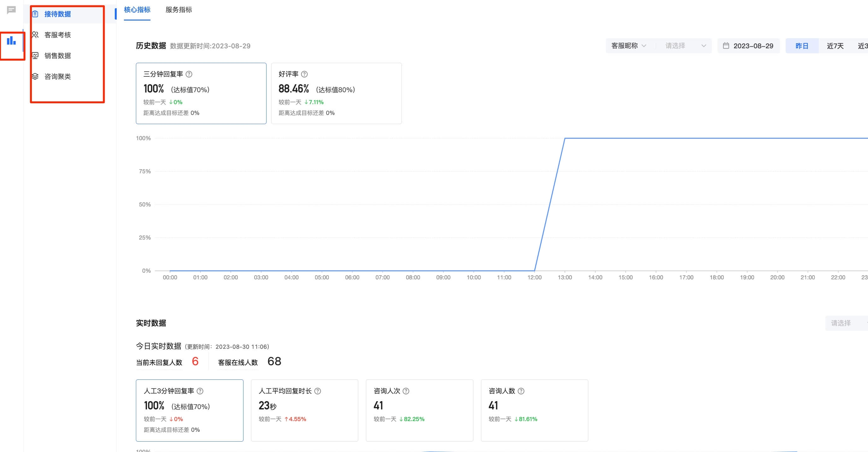The height and width of the screenshot is (452, 868).
Task: Select the 近7天 time range button
Action: click(835, 46)
